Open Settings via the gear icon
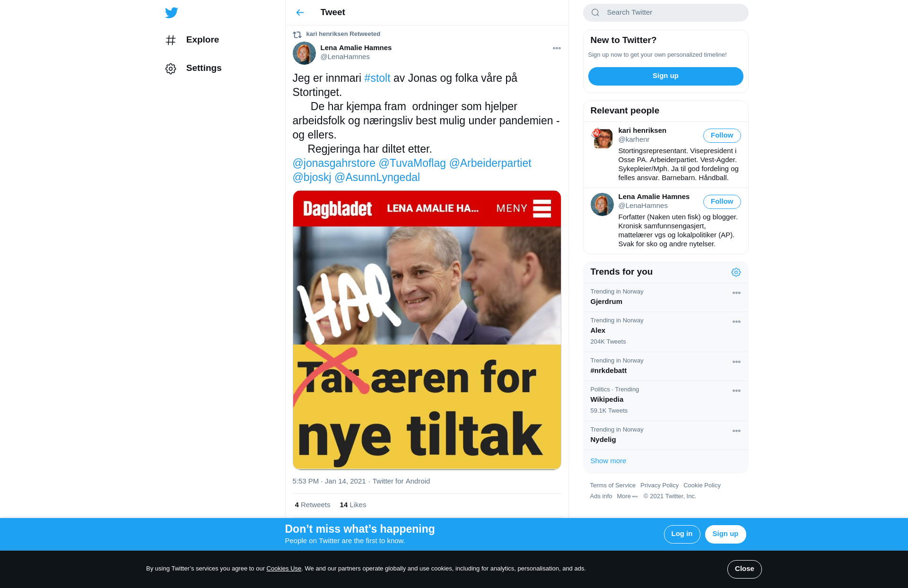This screenshot has width=908, height=588. [x=171, y=69]
